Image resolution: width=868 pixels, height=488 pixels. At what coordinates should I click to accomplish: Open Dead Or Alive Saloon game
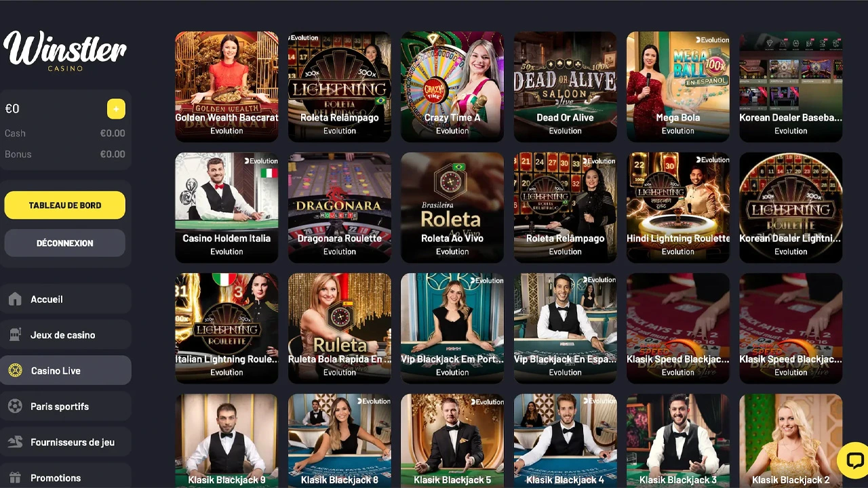565,87
